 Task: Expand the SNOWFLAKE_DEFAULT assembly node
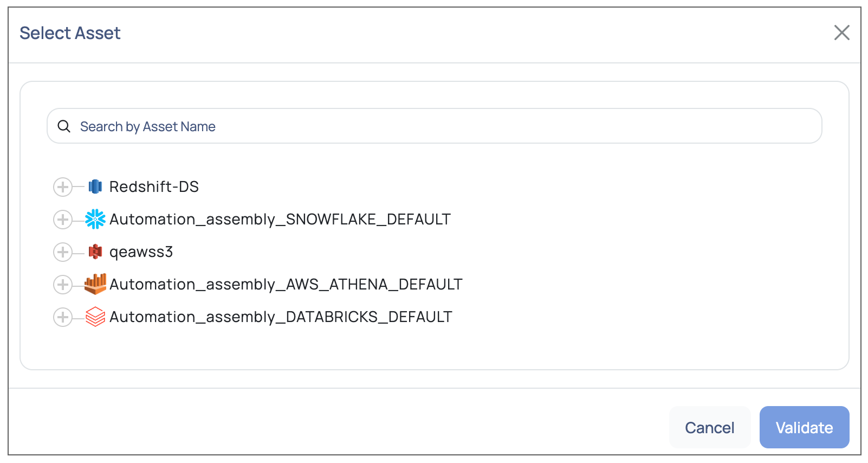[x=63, y=219]
